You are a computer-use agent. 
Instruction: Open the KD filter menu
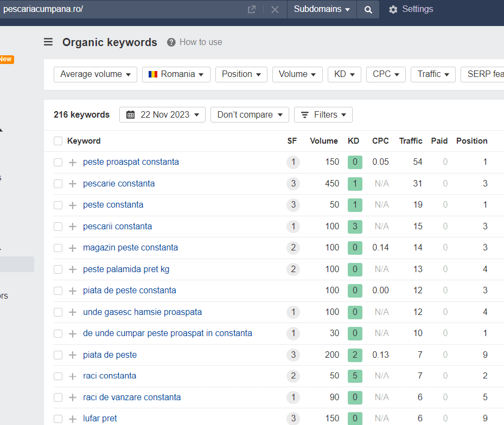pos(344,74)
